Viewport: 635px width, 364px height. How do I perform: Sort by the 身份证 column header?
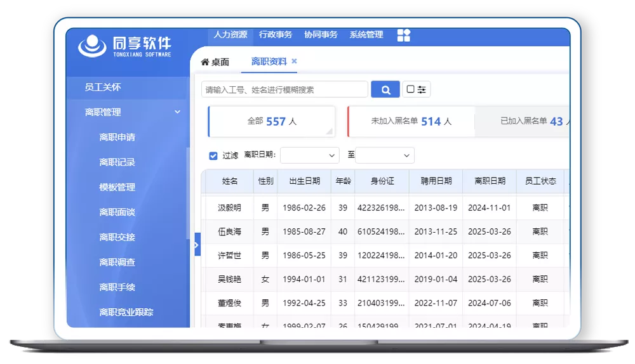point(382,181)
